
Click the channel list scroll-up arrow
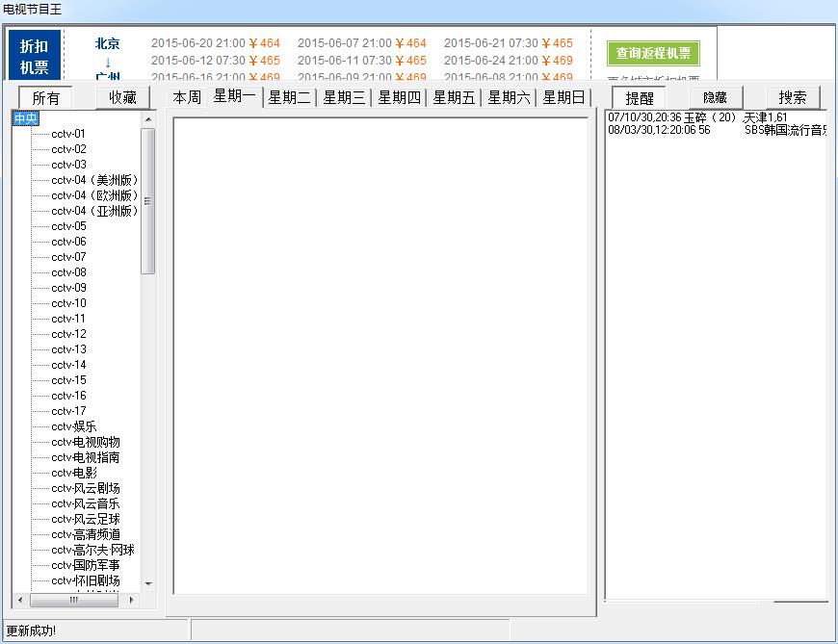click(148, 119)
